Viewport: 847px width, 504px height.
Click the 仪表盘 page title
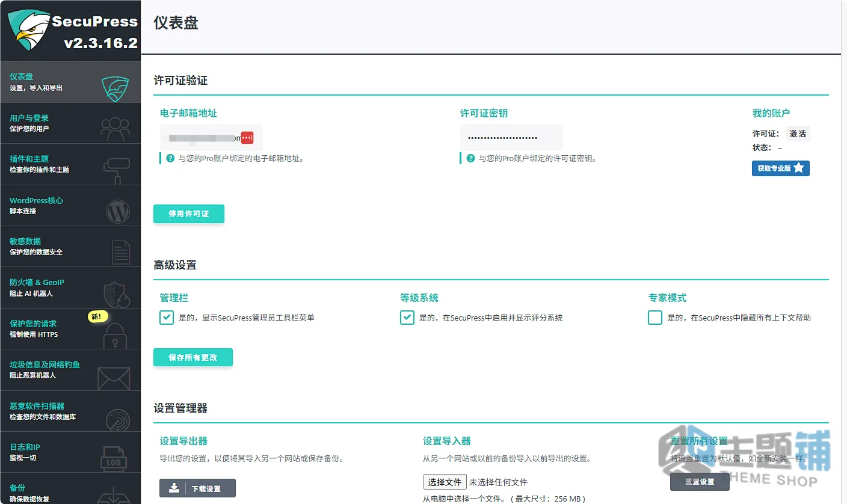click(176, 23)
